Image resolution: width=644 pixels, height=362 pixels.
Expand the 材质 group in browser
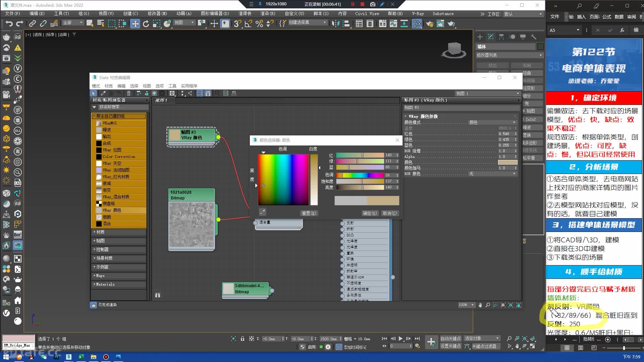point(119,232)
